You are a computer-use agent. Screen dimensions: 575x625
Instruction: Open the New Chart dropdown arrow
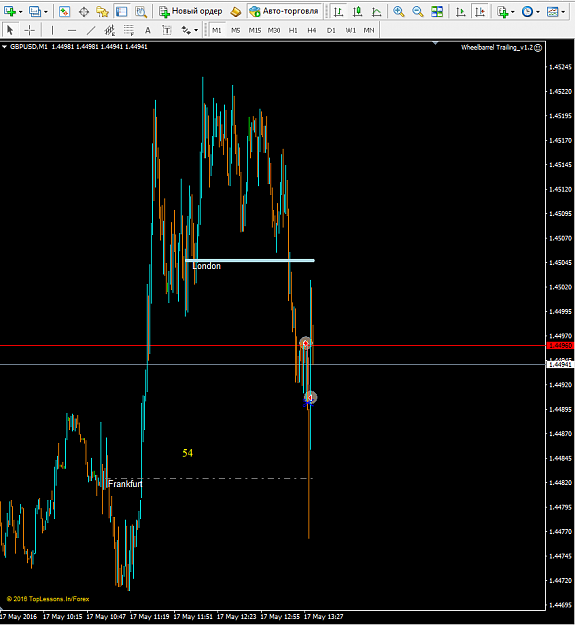click(x=20, y=12)
